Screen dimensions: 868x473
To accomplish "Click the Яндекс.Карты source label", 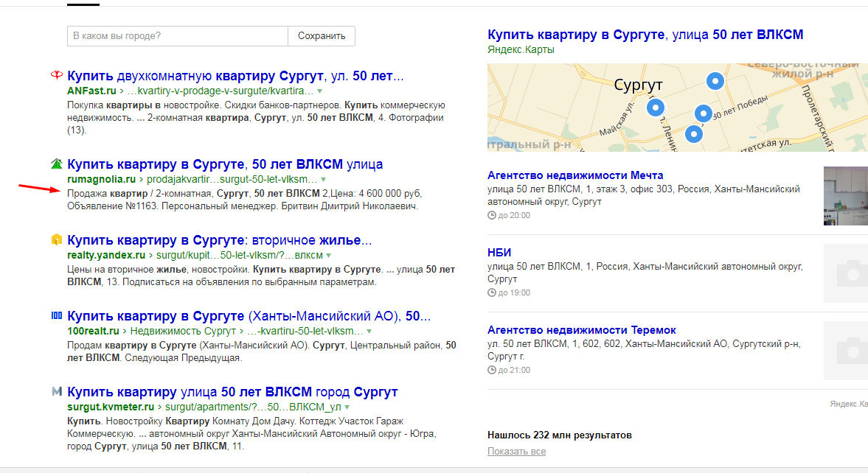I will point(521,50).
